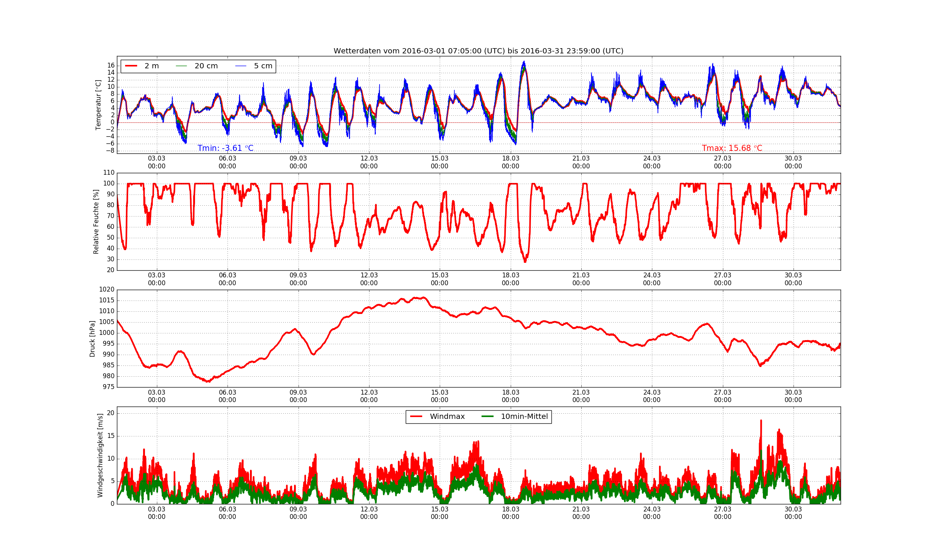
Task: Click the '975' tick on the pressure axis
Action: click(x=108, y=387)
